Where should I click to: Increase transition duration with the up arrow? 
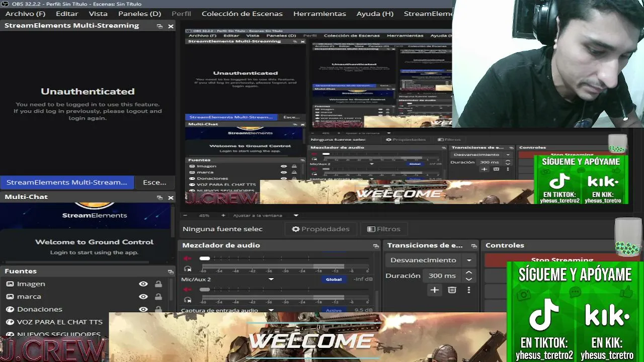[469, 273]
